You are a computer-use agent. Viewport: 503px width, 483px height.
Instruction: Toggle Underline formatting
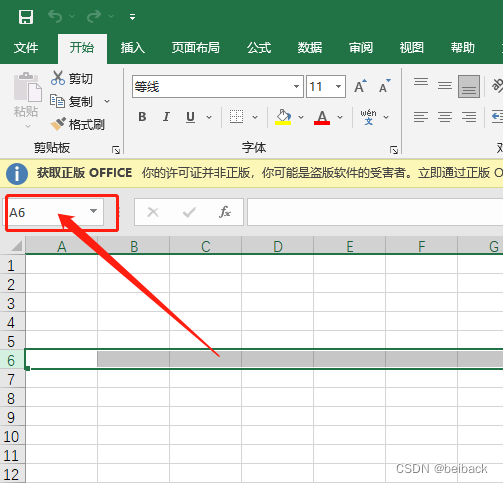click(x=190, y=117)
